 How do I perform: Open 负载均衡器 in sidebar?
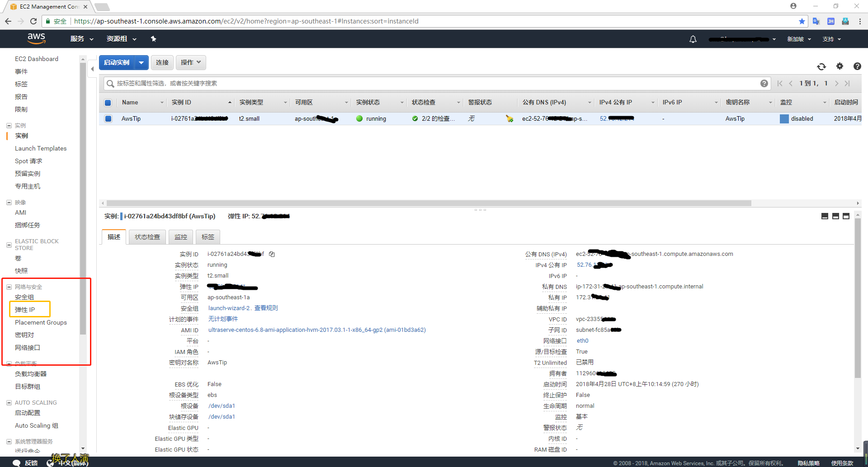tap(31, 374)
